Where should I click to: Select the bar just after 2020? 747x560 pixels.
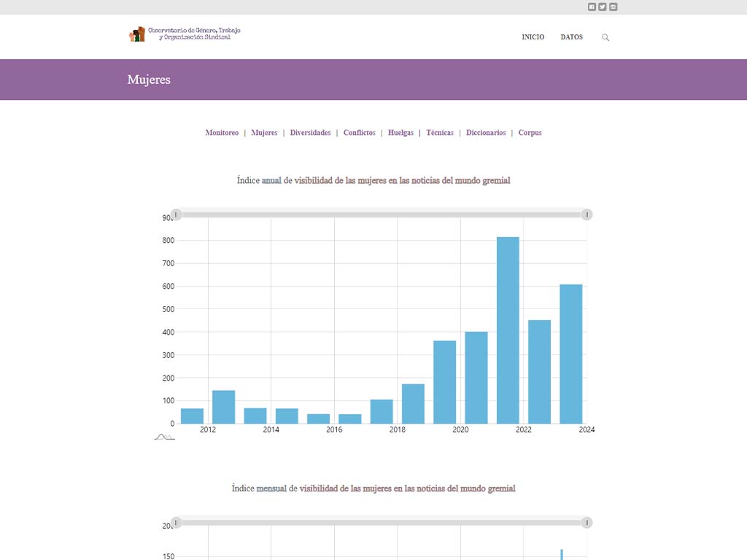476,377
